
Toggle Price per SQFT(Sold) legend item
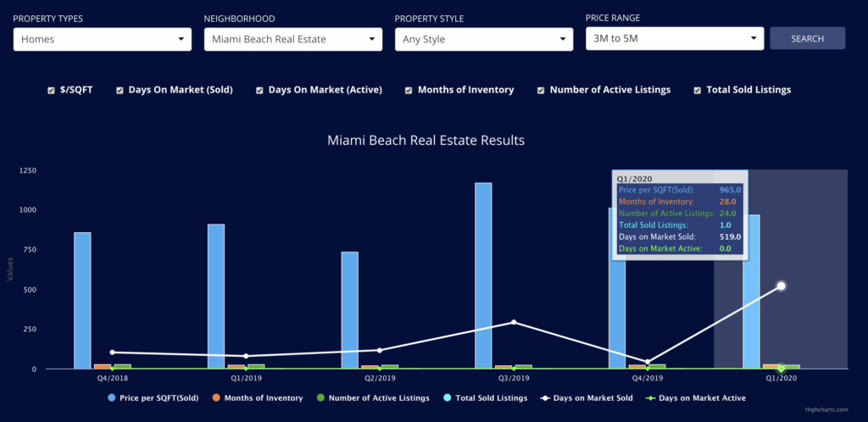(153, 397)
